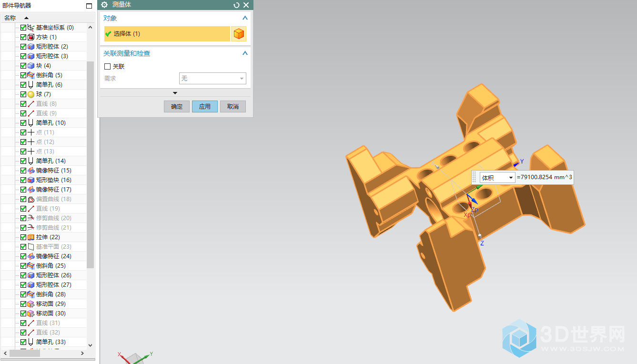The width and height of the screenshot is (637, 364).
Task: Click the 直线 (8) line icon
Action: (31, 104)
